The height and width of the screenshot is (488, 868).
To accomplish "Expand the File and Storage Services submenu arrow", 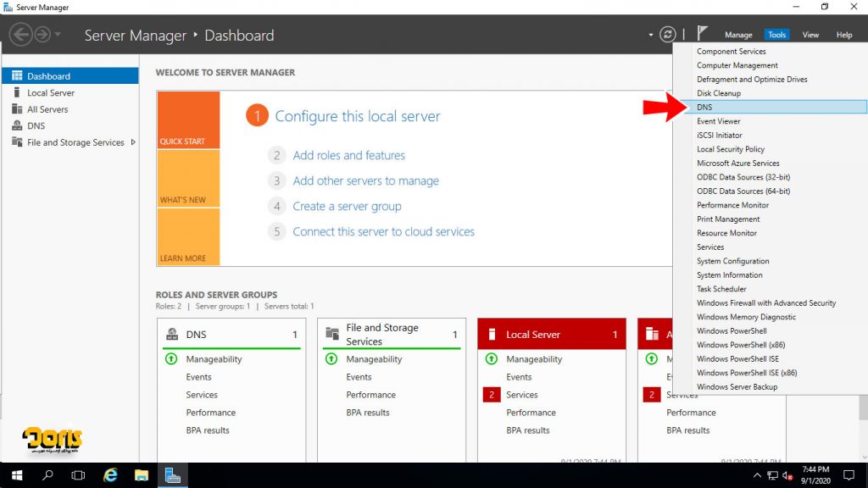I will click(133, 142).
